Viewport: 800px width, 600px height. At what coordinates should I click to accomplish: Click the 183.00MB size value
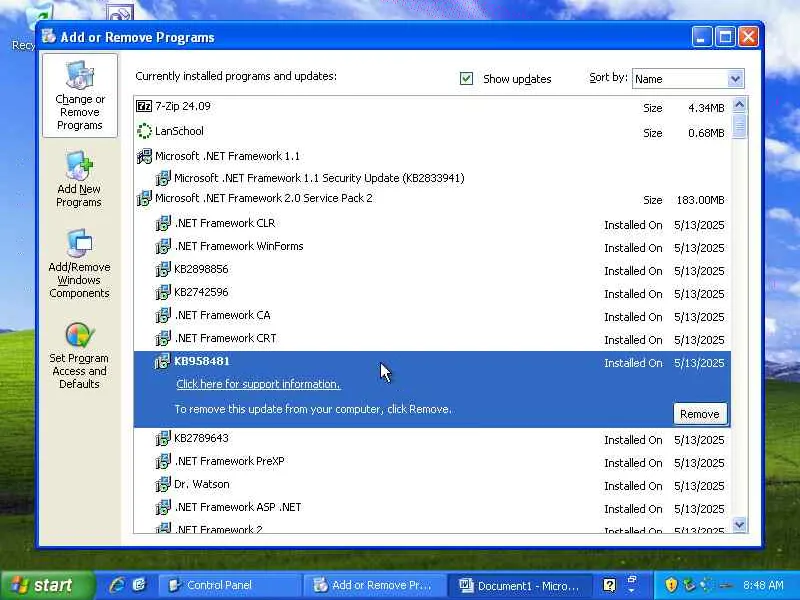(x=701, y=200)
